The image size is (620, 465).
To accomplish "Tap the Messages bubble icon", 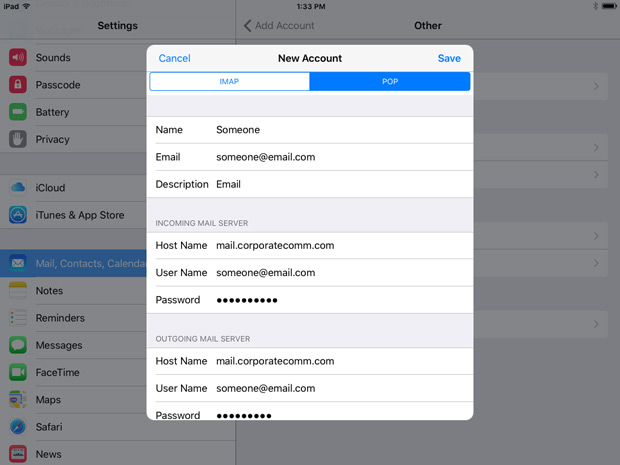I will point(18,345).
